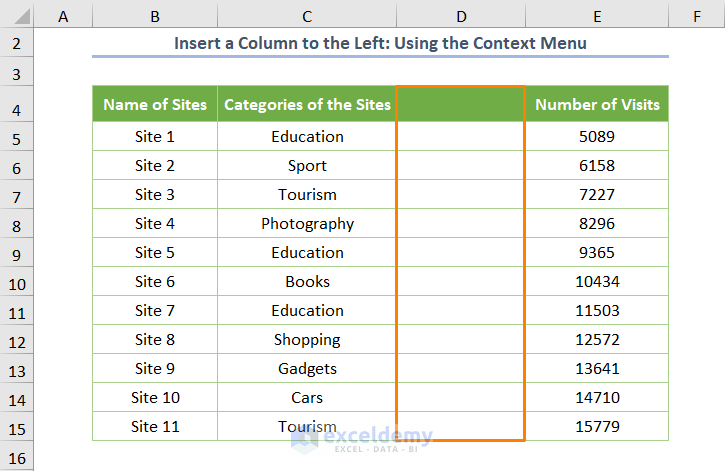The image size is (725, 471).
Task: Select the empty green header cell D4
Action: tap(461, 104)
